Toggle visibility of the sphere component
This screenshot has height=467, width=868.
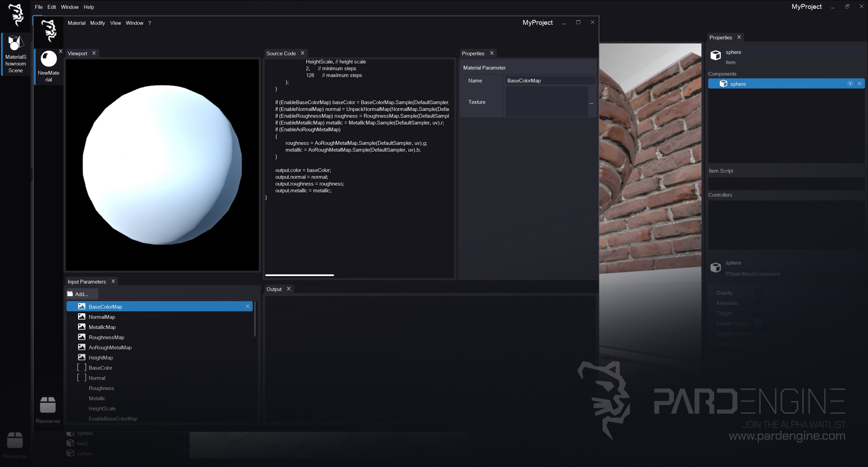(850, 83)
